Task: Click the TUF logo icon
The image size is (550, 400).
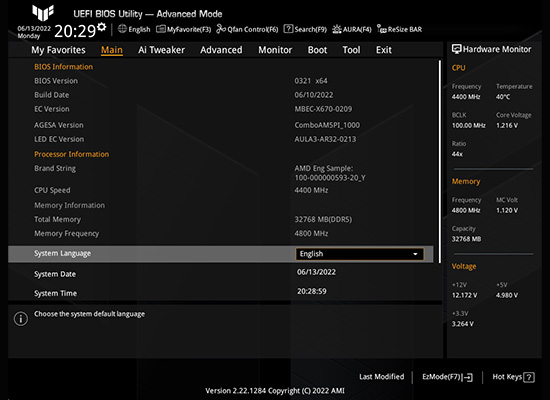Action: click(x=43, y=13)
